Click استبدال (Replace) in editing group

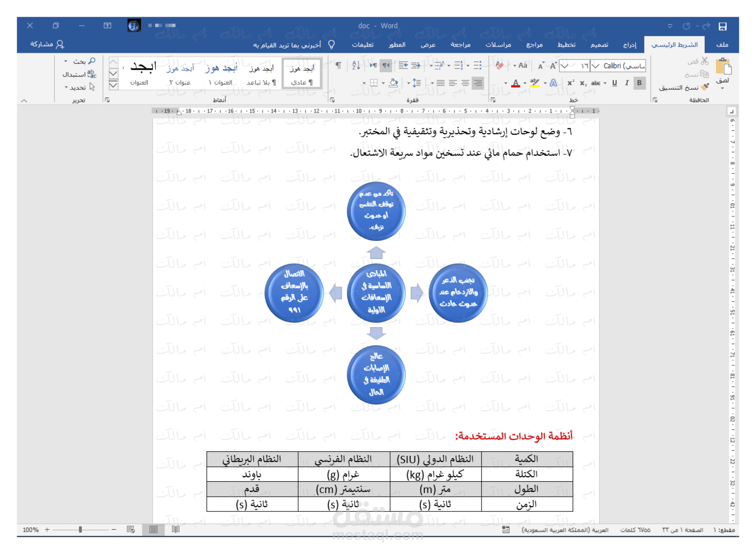click(79, 74)
